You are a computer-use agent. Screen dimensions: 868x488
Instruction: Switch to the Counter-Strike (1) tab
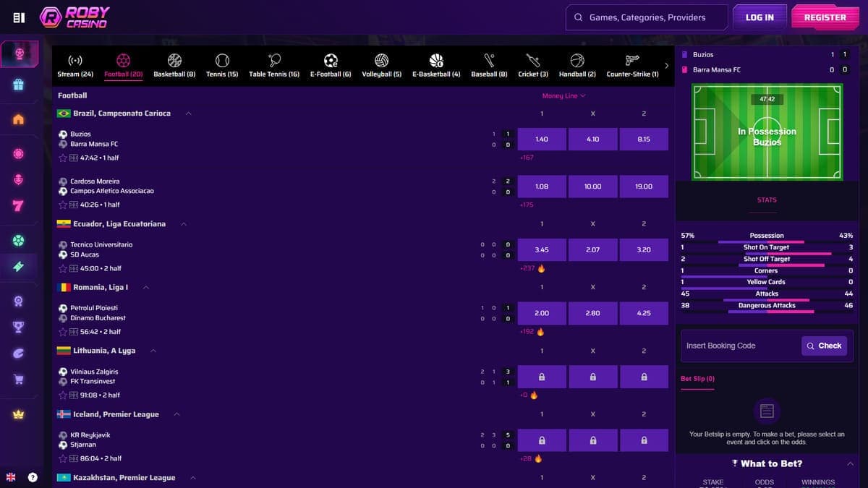pyautogui.click(x=632, y=66)
